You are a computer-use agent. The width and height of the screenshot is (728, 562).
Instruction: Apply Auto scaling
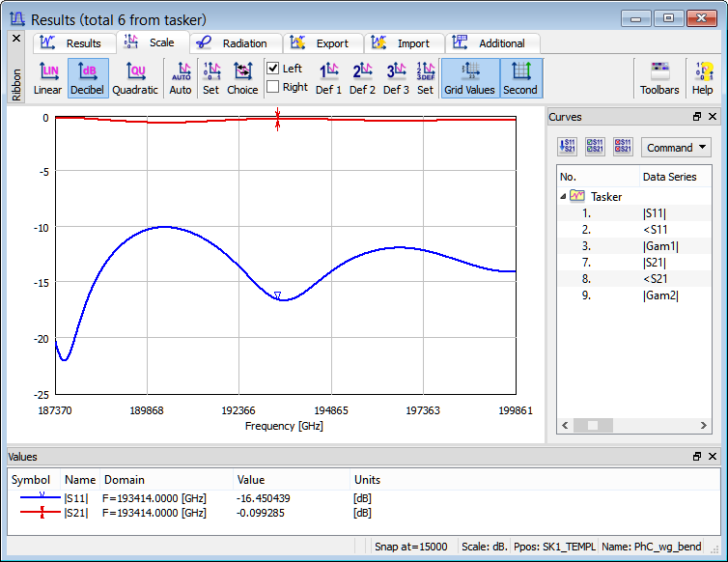[x=181, y=77]
